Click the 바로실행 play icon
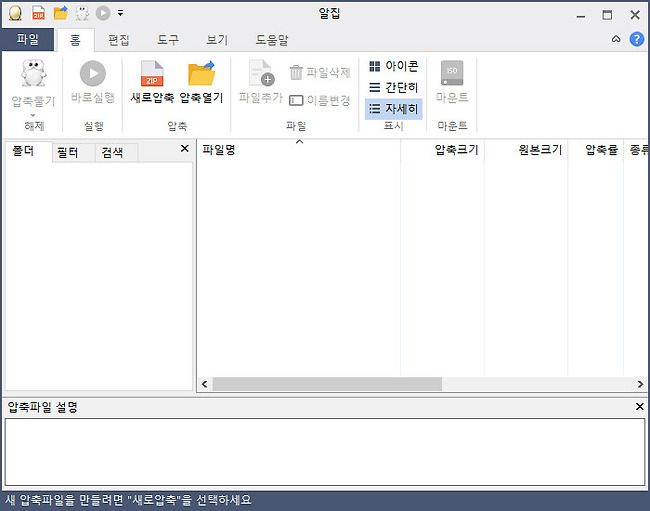The image size is (650, 511). pyautogui.click(x=93, y=74)
